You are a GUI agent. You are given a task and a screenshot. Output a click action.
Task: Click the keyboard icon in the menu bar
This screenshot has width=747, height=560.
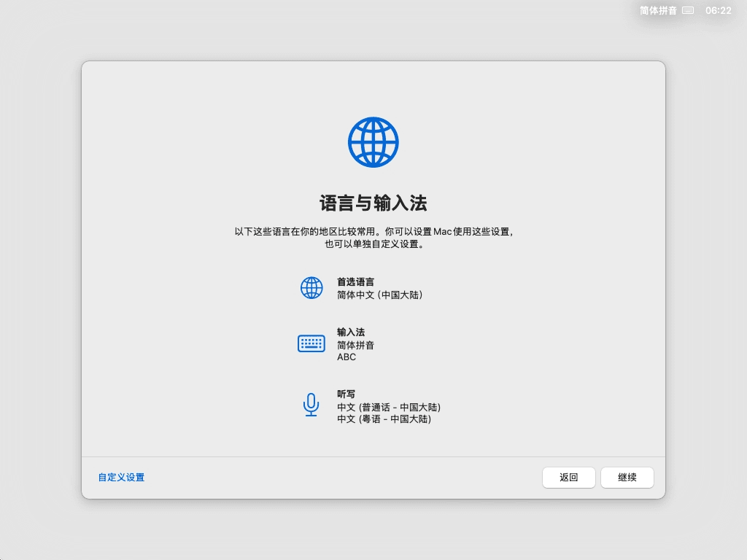[x=688, y=10]
